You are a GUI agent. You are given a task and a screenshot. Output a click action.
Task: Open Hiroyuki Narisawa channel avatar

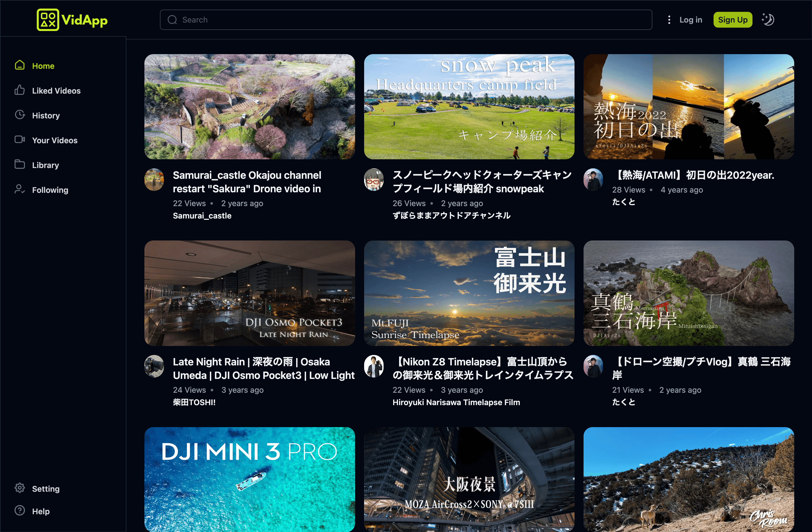[374, 366]
